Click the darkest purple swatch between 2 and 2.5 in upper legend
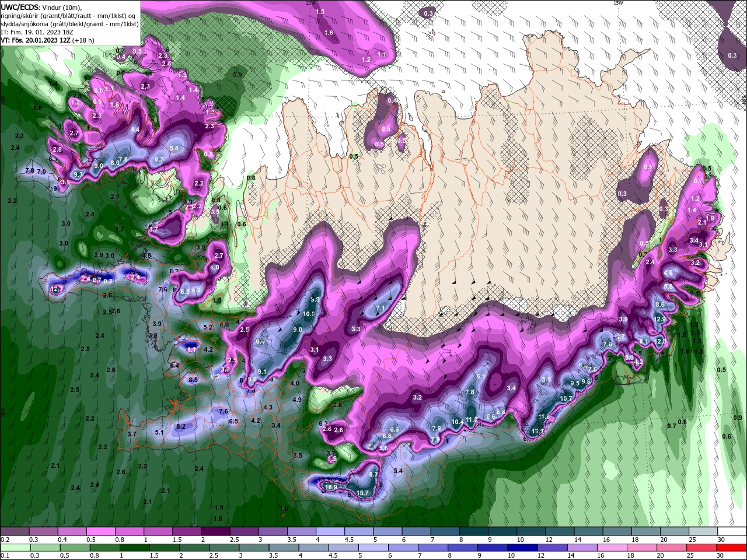This screenshot has width=747, height=560. point(215,531)
